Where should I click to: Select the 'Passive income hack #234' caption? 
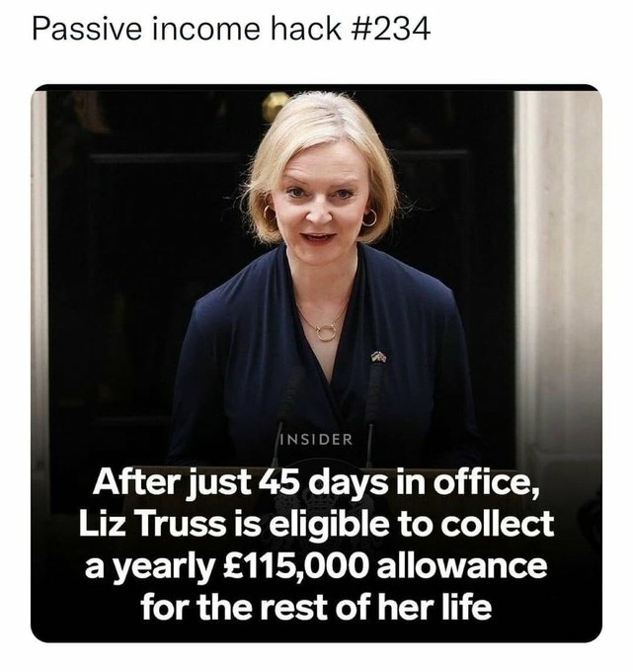(x=231, y=29)
